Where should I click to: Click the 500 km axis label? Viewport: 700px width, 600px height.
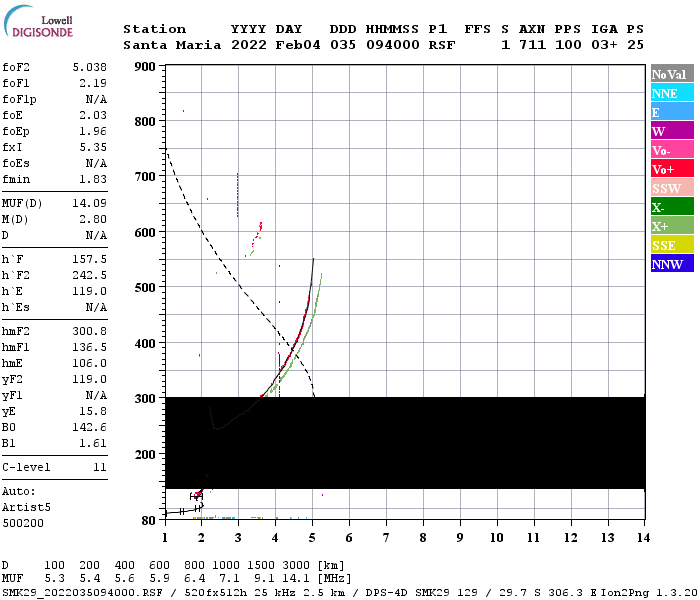coord(145,287)
